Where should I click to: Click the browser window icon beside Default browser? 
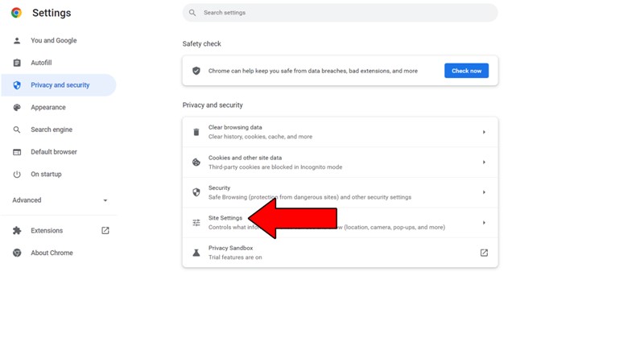coord(17,152)
